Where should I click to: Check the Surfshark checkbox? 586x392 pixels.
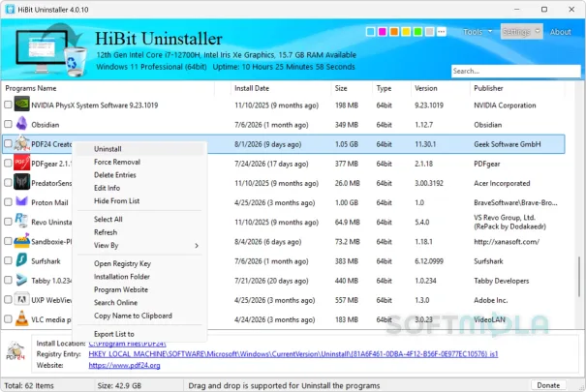pyautogui.click(x=8, y=260)
